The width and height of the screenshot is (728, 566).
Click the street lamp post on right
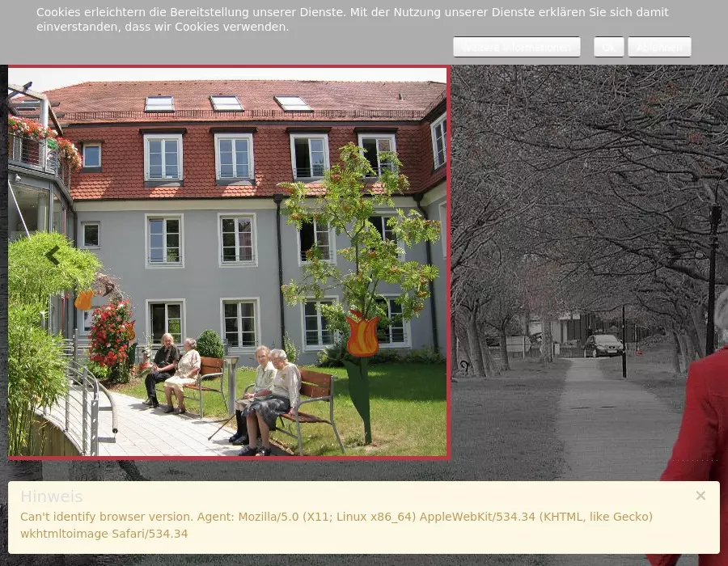(x=712, y=267)
